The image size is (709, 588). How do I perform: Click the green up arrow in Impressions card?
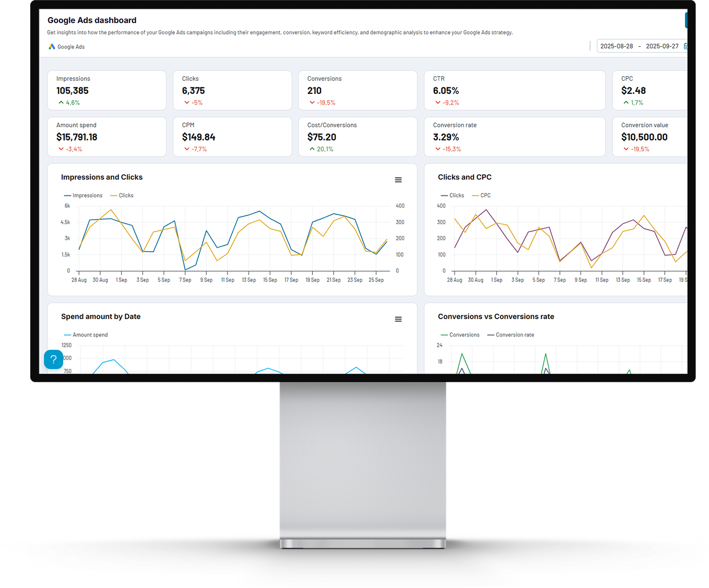tap(61, 102)
